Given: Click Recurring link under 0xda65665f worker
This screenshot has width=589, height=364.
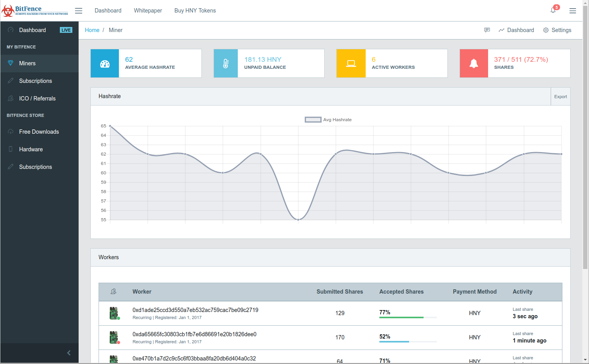Looking at the screenshot, I should (x=142, y=342).
